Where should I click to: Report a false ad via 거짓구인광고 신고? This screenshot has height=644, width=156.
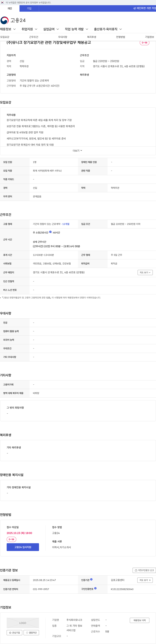point(144,570)
